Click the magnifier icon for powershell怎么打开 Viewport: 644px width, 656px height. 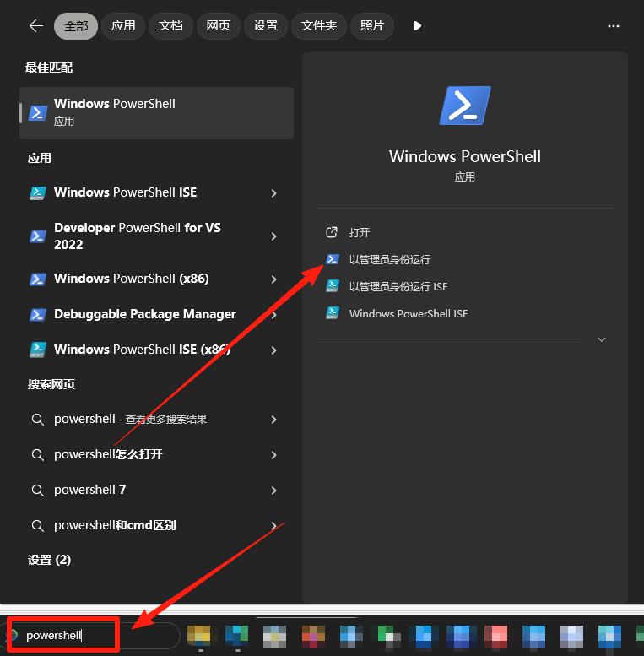pos(38,455)
